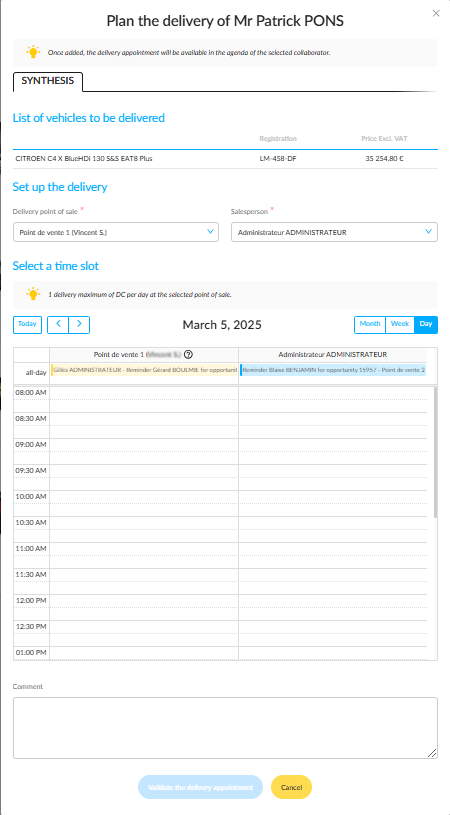Close the delivery planning dialog
The height and width of the screenshot is (815, 450).
(436, 14)
